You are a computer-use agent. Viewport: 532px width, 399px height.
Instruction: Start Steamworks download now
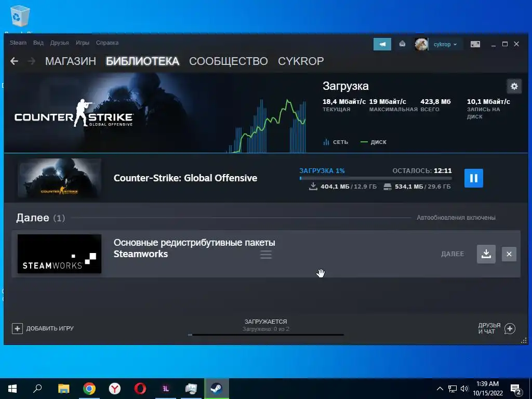[486, 254]
